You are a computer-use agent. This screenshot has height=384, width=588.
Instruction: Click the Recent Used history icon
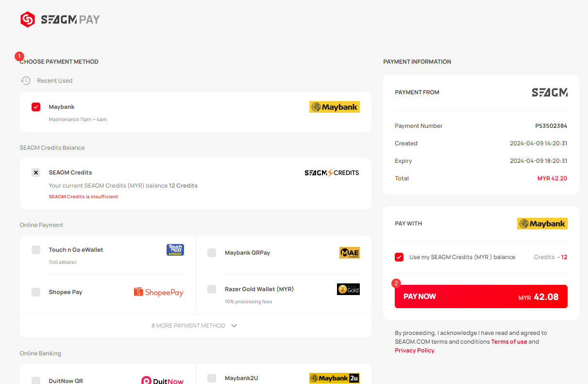[26, 81]
